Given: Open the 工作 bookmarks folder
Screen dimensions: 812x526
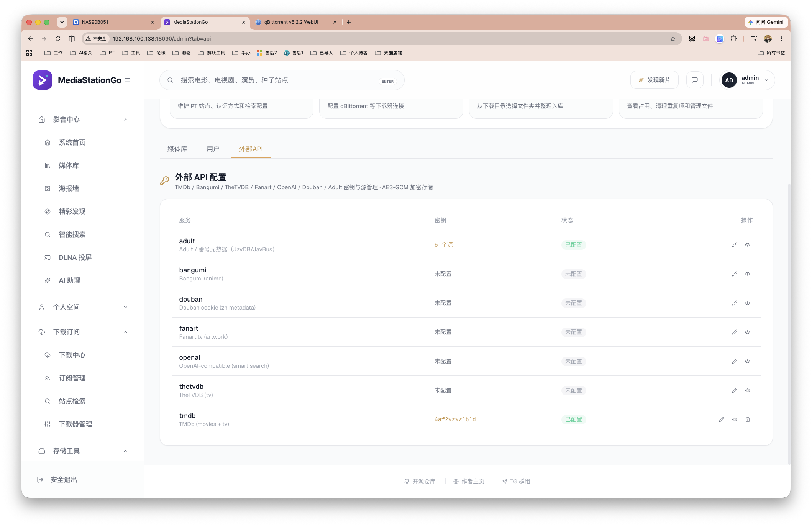Looking at the screenshot, I should pyautogui.click(x=54, y=53).
